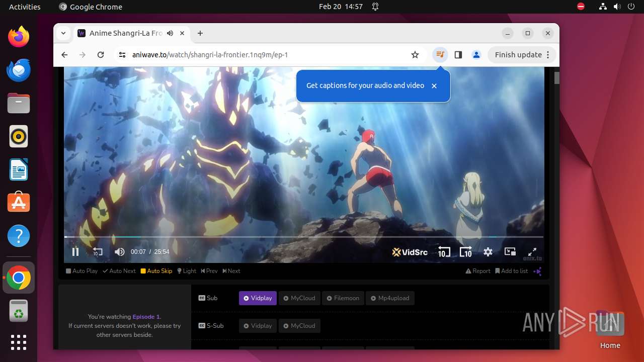Pause the video playback
The image size is (644, 362).
[75, 252]
